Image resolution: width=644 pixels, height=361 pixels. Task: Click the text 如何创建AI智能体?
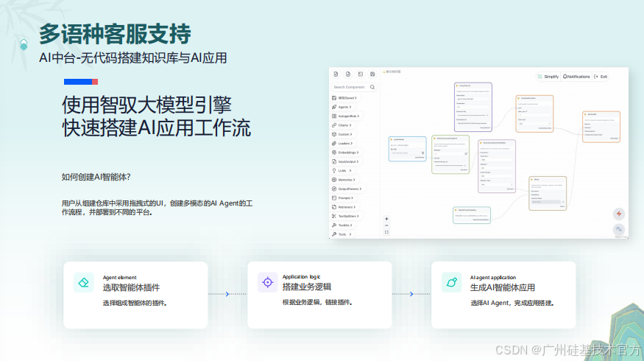(96, 177)
